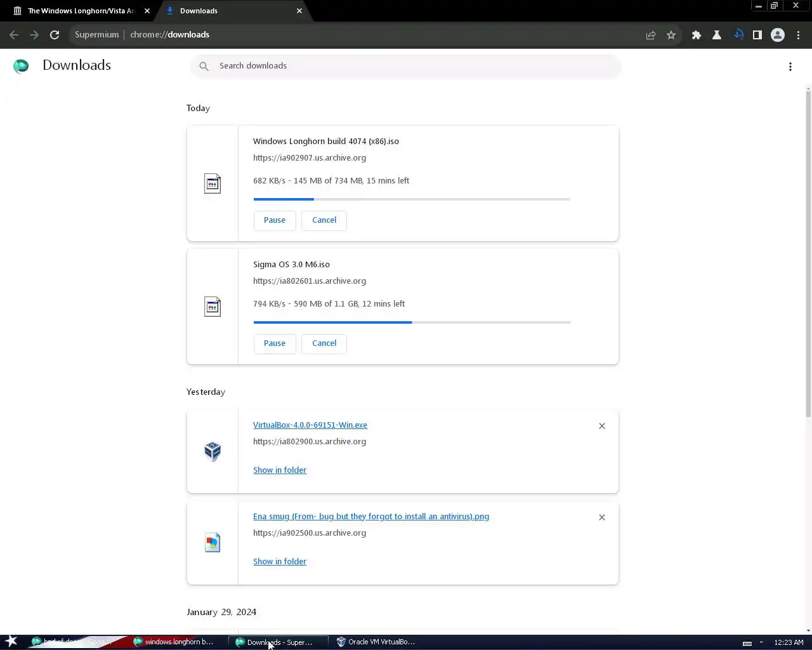Click the Sigma OS 3.0 M6.iso filename

click(291, 265)
